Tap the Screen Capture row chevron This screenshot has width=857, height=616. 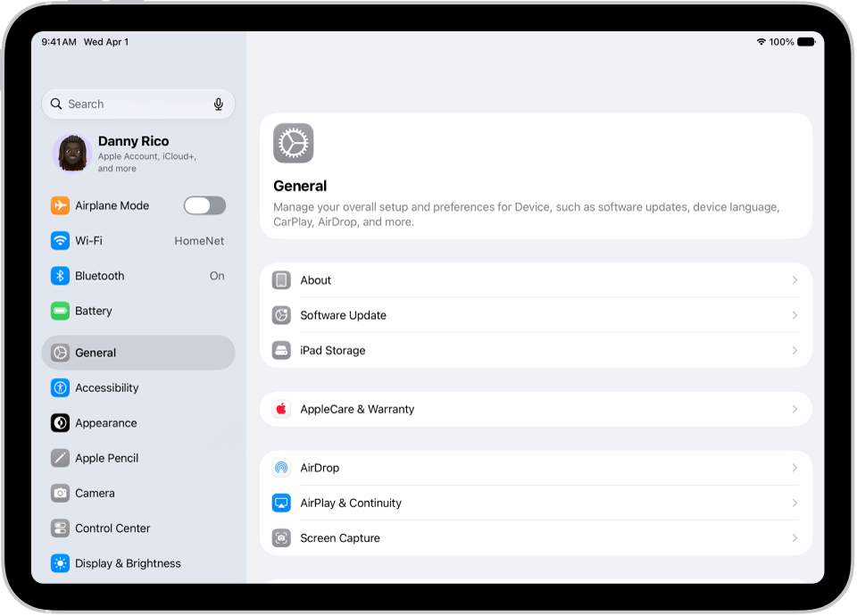coord(795,537)
